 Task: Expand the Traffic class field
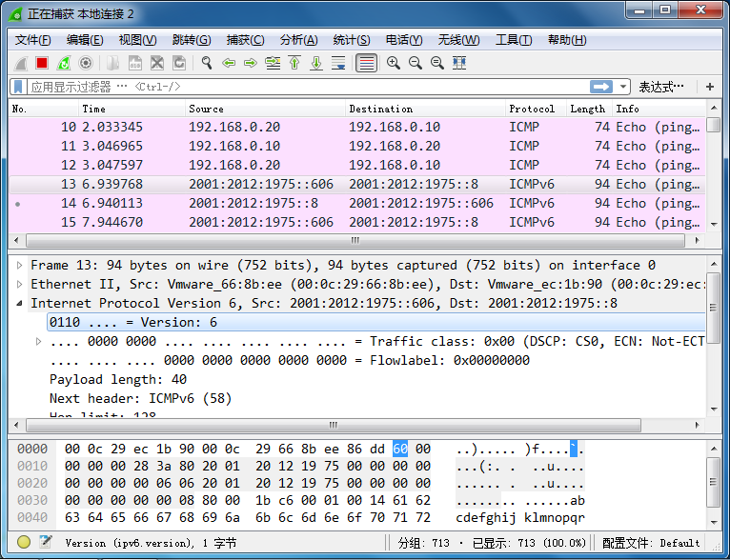pos(39,341)
